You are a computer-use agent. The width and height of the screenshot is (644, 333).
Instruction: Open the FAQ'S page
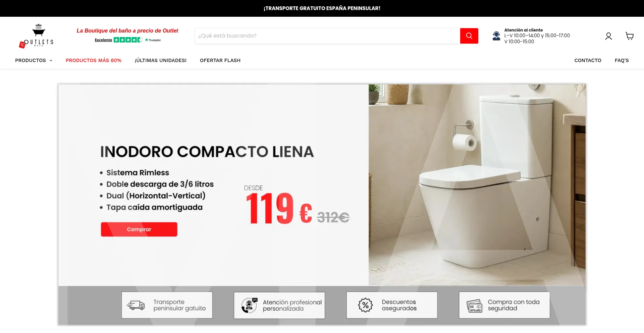(x=622, y=60)
